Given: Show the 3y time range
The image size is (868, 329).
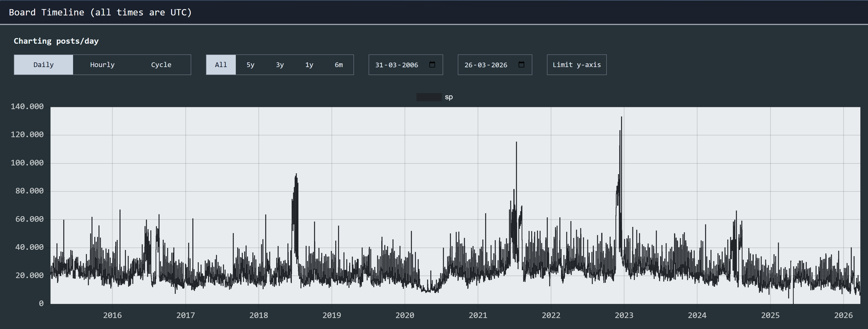Looking at the screenshot, I should coord(280,65).
